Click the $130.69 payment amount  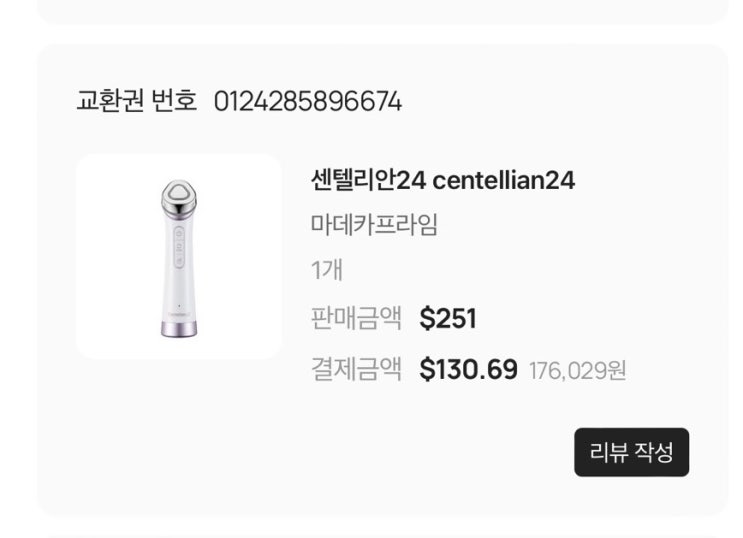(x=468, y=370)
